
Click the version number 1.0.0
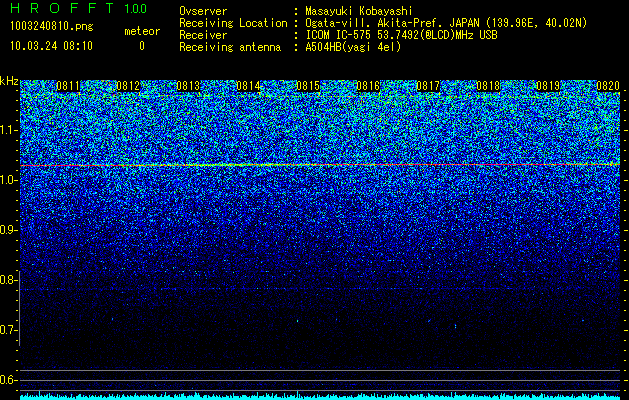click(x=136, y=9)
